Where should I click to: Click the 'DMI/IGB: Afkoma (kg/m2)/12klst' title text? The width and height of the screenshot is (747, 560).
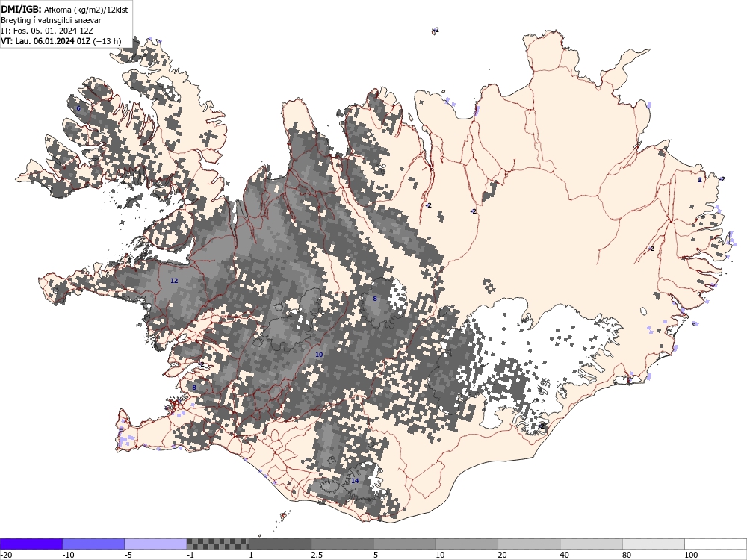click(64, 9)
